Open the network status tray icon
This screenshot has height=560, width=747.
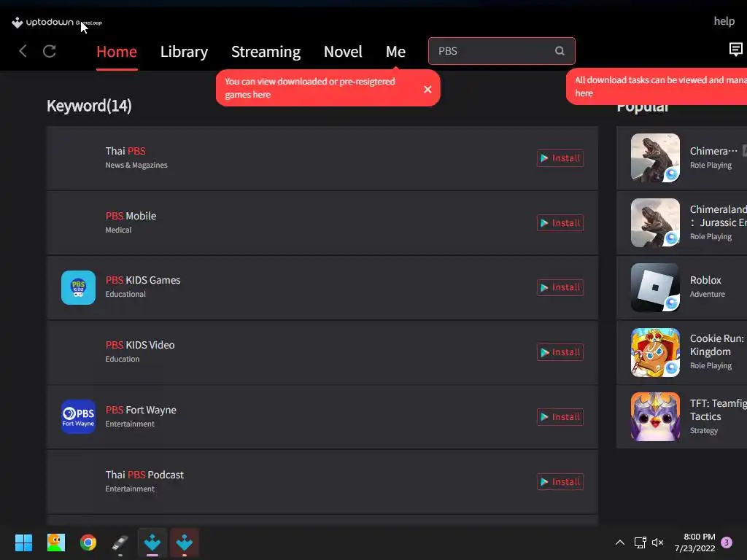click(640, 542)
